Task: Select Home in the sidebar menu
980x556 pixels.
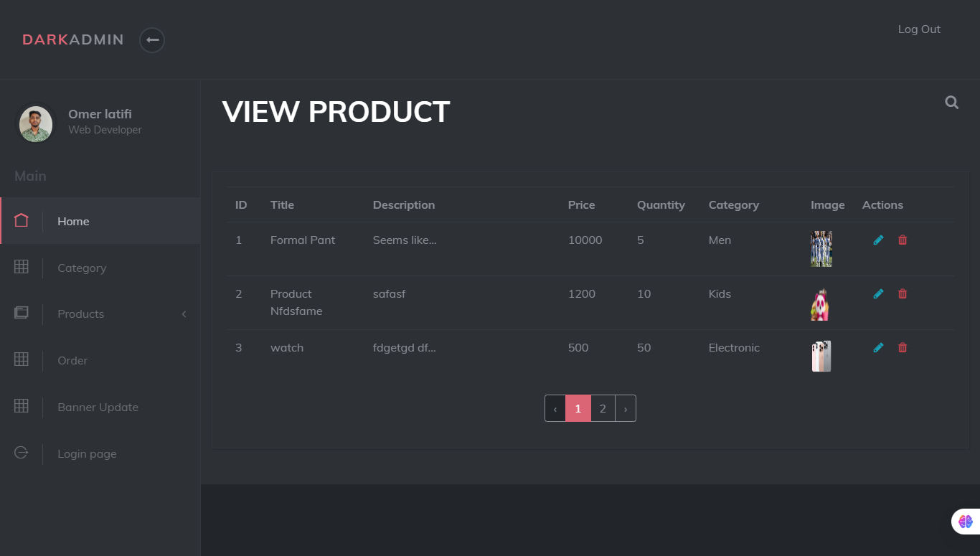Action: [73, 221]
